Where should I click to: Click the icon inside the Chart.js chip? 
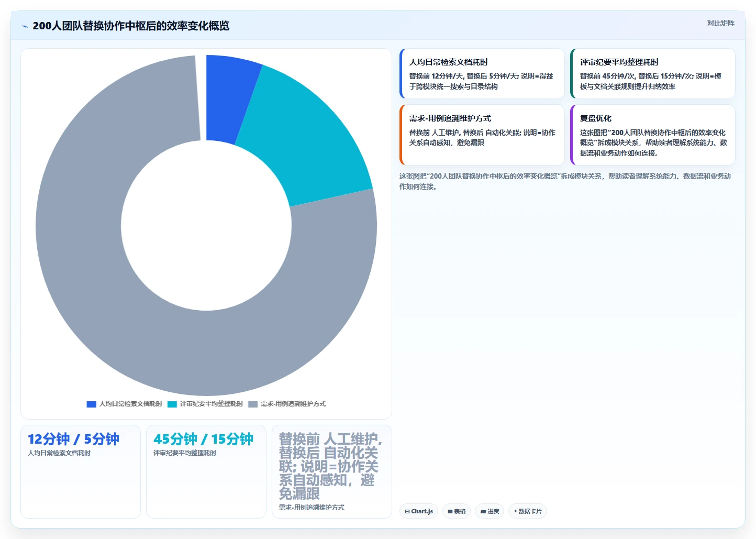(x=407, y=512)
